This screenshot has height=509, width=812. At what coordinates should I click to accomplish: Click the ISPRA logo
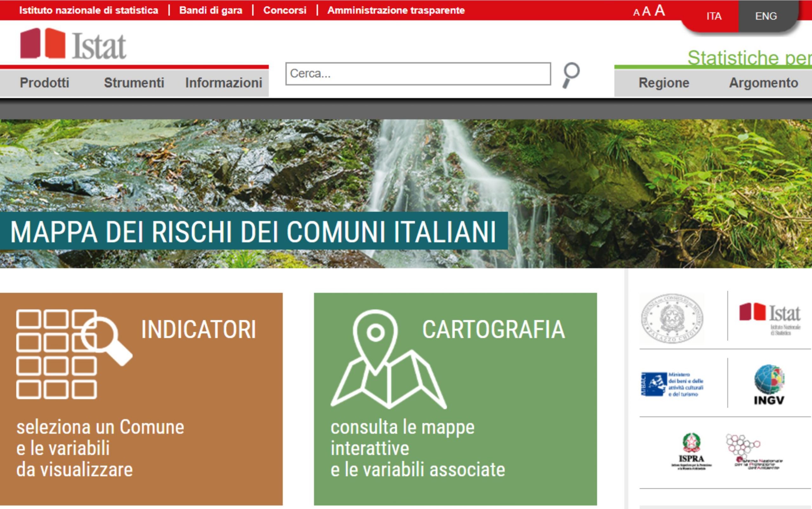(x=691, y=452)
